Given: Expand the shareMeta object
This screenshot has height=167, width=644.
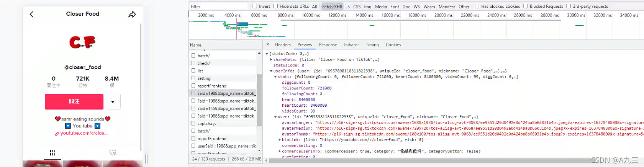Looking at the screenshot, I should click(271, 60).
